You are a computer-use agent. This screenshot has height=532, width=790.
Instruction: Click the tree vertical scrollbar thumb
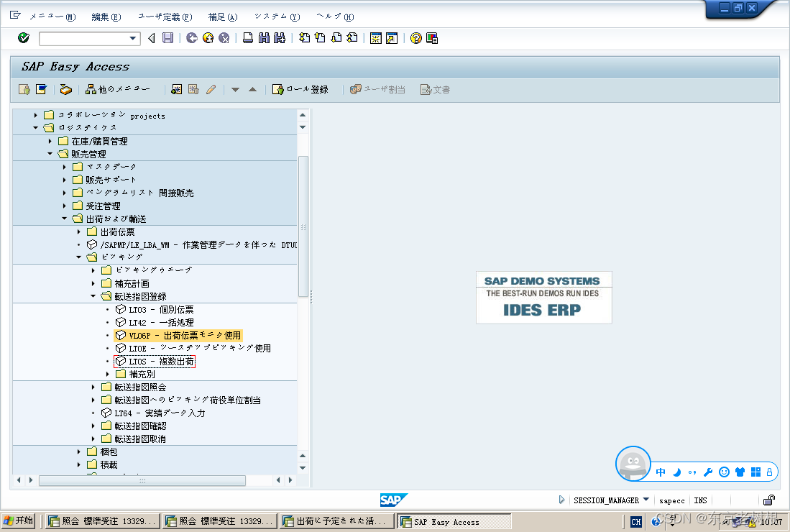[303, 226]
